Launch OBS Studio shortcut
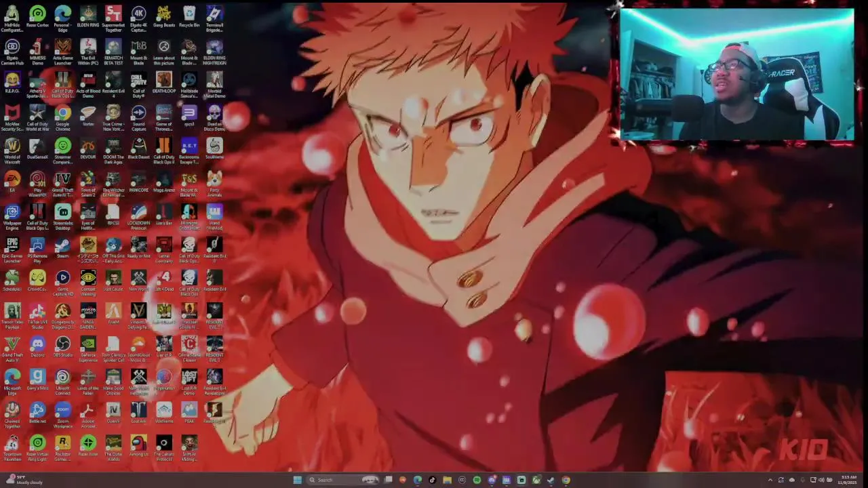Screen dimensions: 868x488 tap(63, 348)
